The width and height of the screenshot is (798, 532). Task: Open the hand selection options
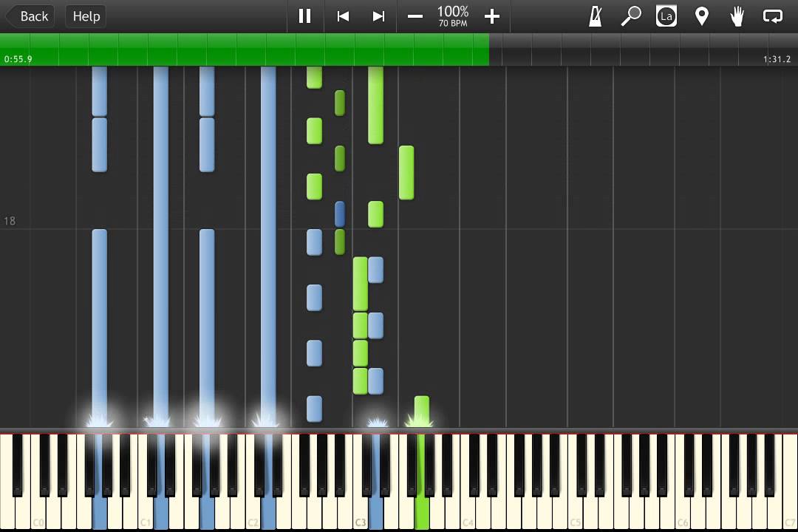pos(737,16)
